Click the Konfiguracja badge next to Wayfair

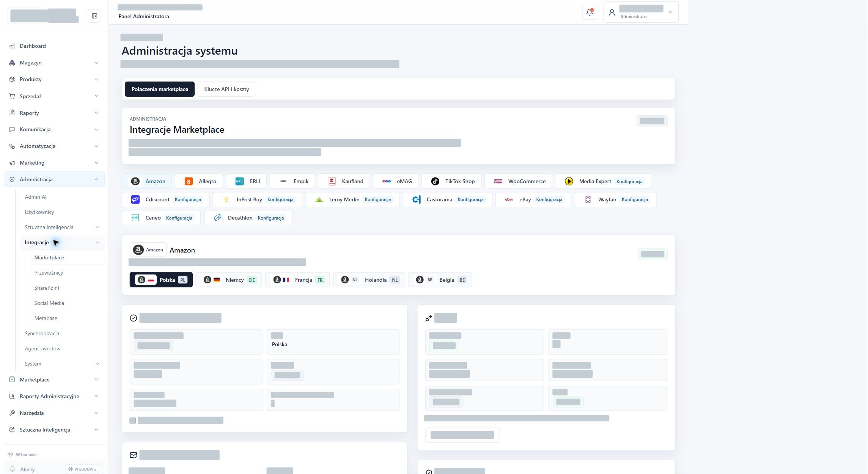coord(635,199)
